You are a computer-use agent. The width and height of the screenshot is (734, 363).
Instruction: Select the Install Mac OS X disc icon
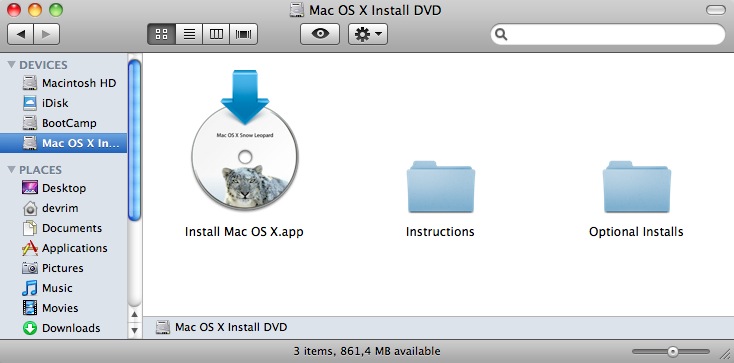pos(245,142)
